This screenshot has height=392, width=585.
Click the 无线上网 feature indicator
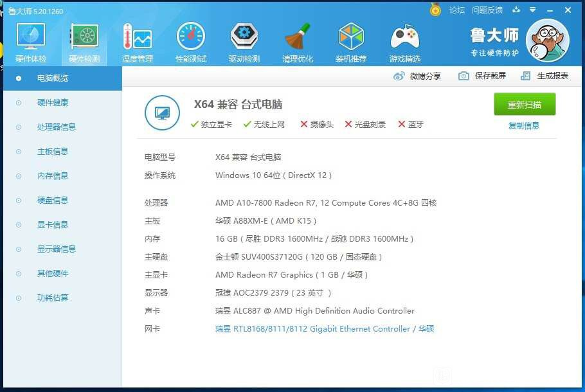tap(264, 124)
